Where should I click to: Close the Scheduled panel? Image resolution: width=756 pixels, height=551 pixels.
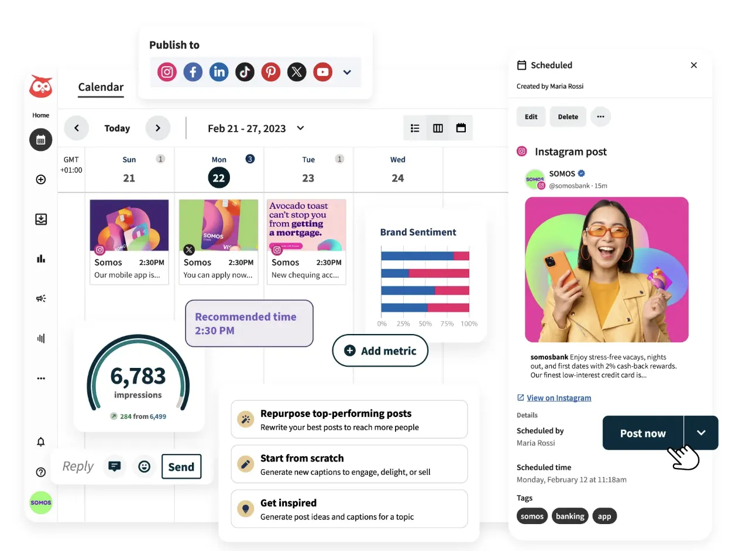point(694,65)
